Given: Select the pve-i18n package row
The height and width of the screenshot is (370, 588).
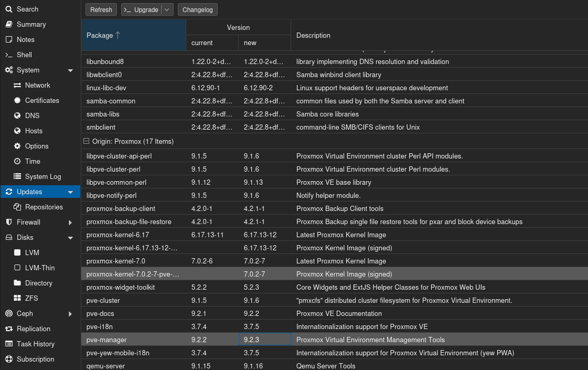Looking at the screenshot, I should (x=335, y=326).
